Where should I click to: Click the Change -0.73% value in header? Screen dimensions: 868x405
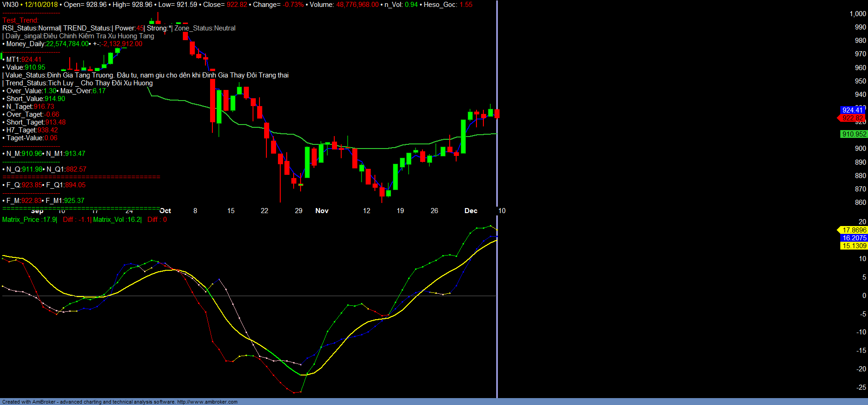293,5
